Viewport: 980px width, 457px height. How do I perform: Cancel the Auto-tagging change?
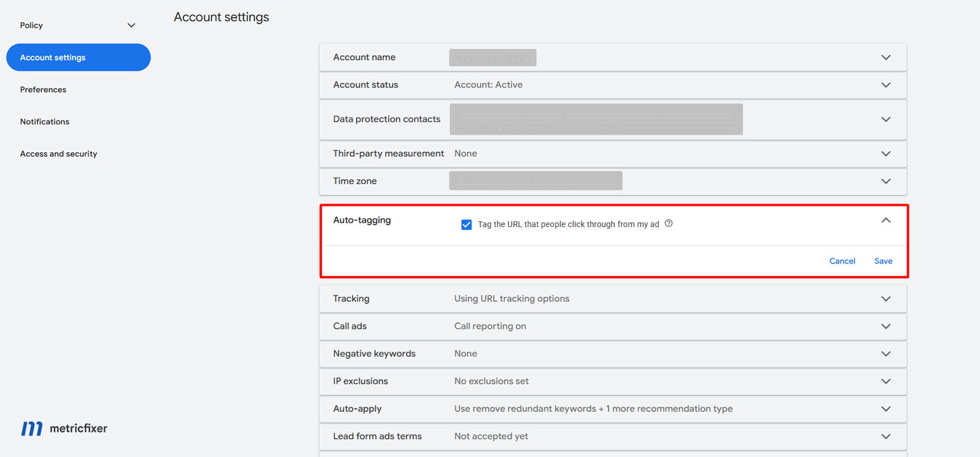(x=842, y=261)
